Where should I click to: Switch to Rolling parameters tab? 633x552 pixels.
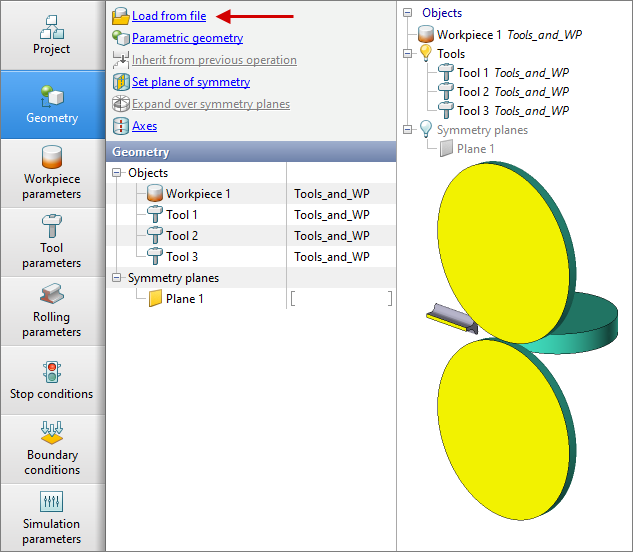52,311
